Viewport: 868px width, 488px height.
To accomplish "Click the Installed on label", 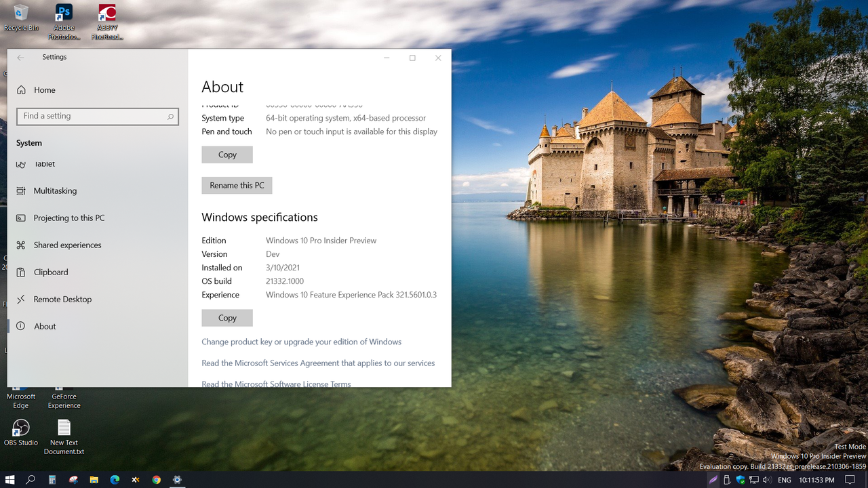I will point(222,268).
